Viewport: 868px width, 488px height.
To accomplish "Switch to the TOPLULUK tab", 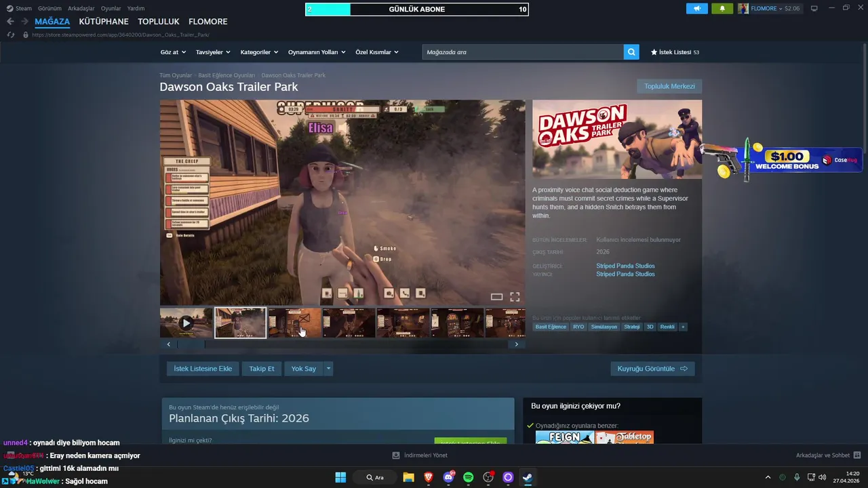I will tap(159, 22).
